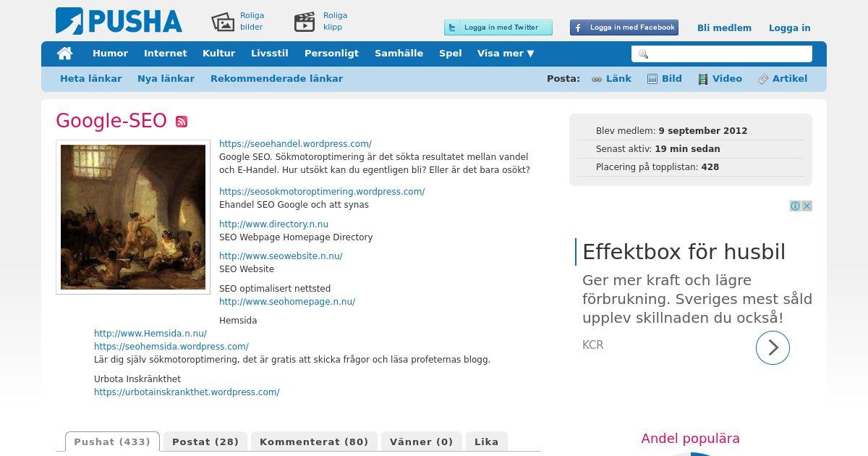Click the ad's circular arrow button

[x=773, y=347]
